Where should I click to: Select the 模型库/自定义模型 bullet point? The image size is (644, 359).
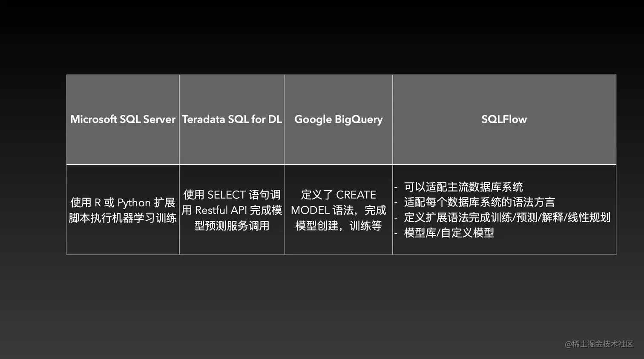449,233
